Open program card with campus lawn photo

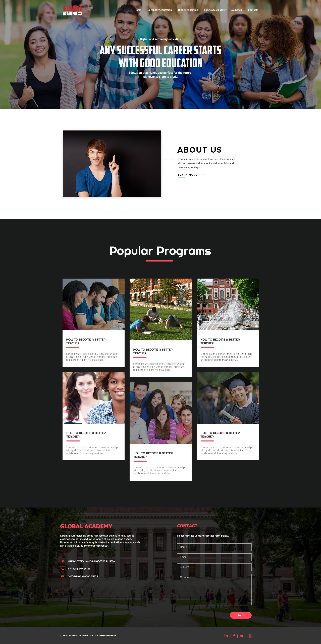click(160, 328)
